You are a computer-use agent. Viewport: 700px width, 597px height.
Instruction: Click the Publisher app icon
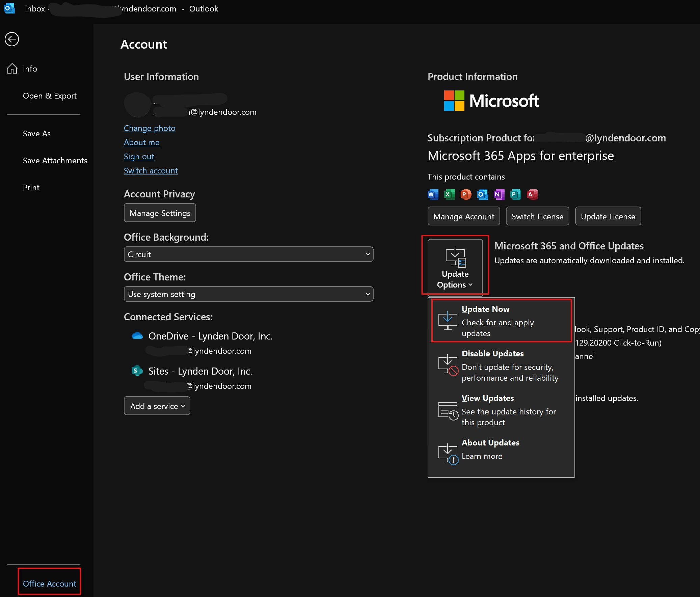coord(515,194)
